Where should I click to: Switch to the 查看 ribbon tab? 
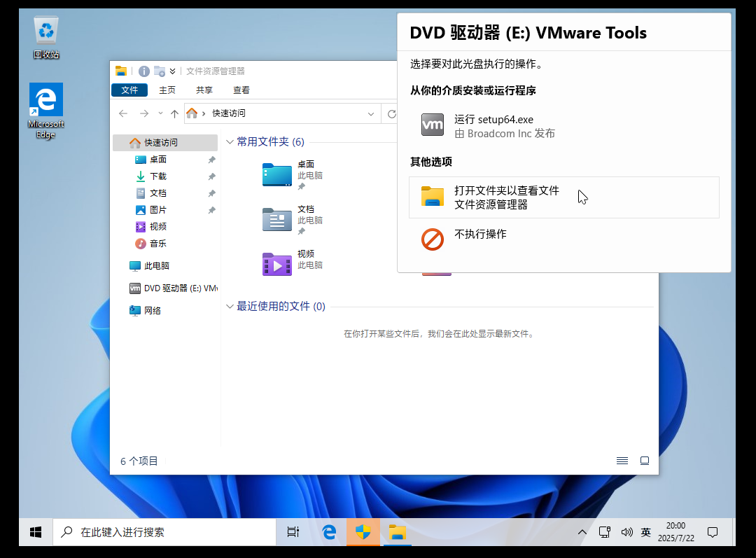pyautogui.click(x=241, y=90)
